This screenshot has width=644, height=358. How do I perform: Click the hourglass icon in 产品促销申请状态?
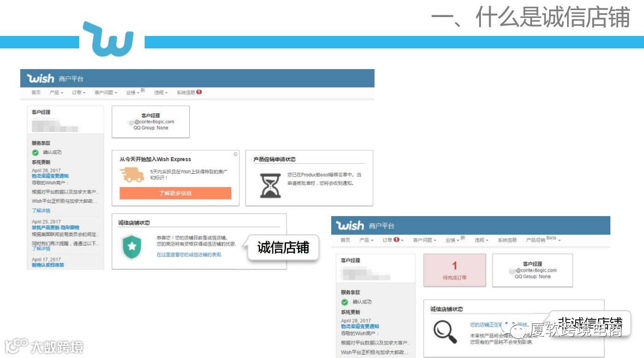271,185
